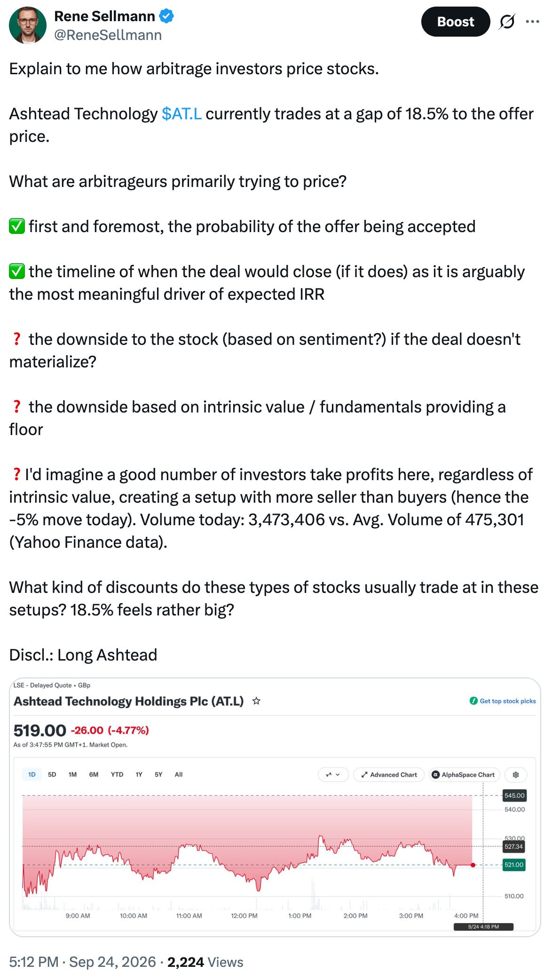Click the Grok slash-circle icon
The image size is (552, 980).
507,22
